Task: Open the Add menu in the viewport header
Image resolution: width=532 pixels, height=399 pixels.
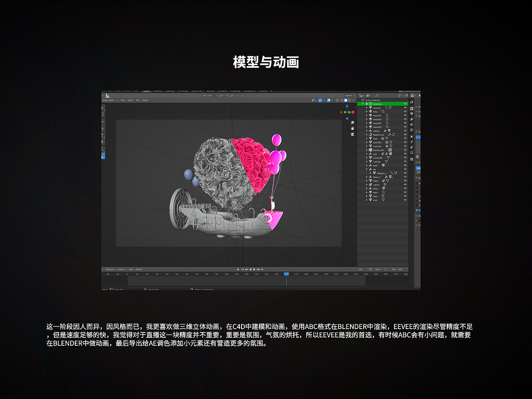Action: 138,100
